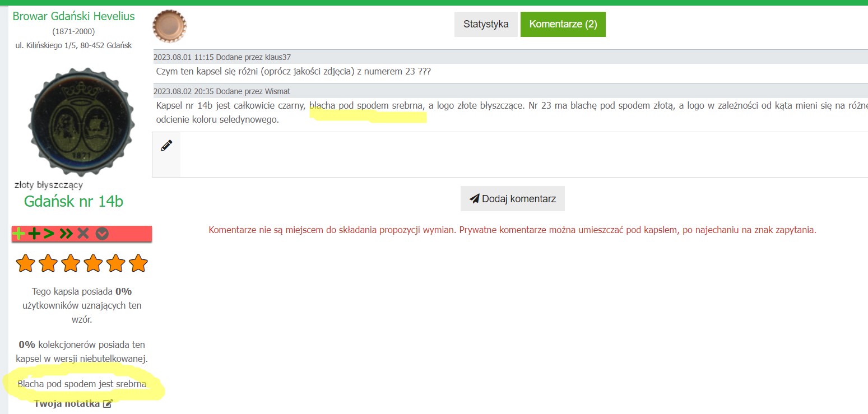Image resolution: width=868 pixels, height=414 pixels.
Task: Click the gray X icon in red bar
Action: click(83, 234)
